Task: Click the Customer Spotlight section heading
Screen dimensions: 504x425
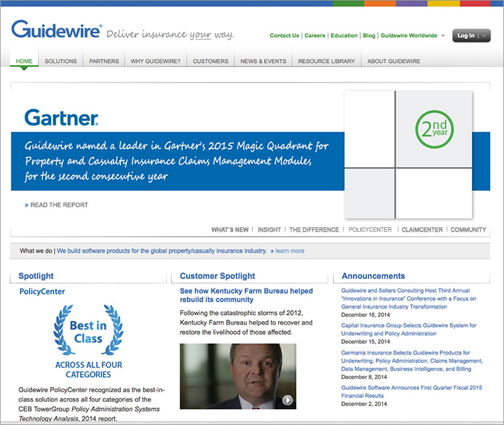Action: (x=217, y=276)
